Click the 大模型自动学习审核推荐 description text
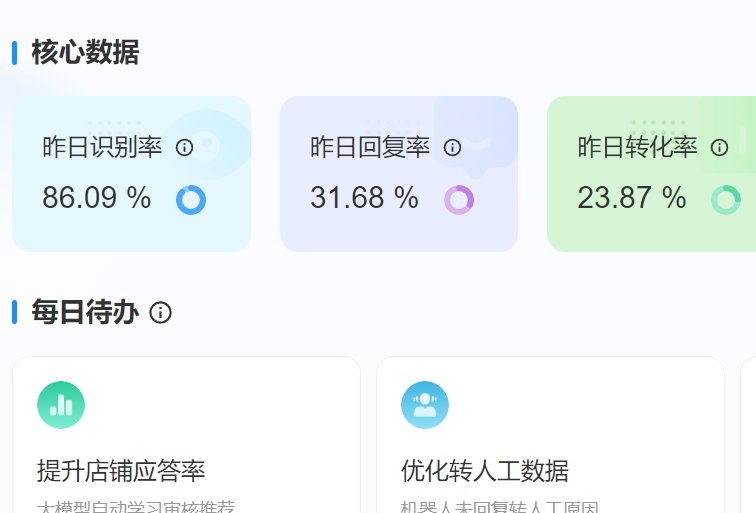Image resolution: width=756 pixels, height=513 pixels. pos(136,506)
